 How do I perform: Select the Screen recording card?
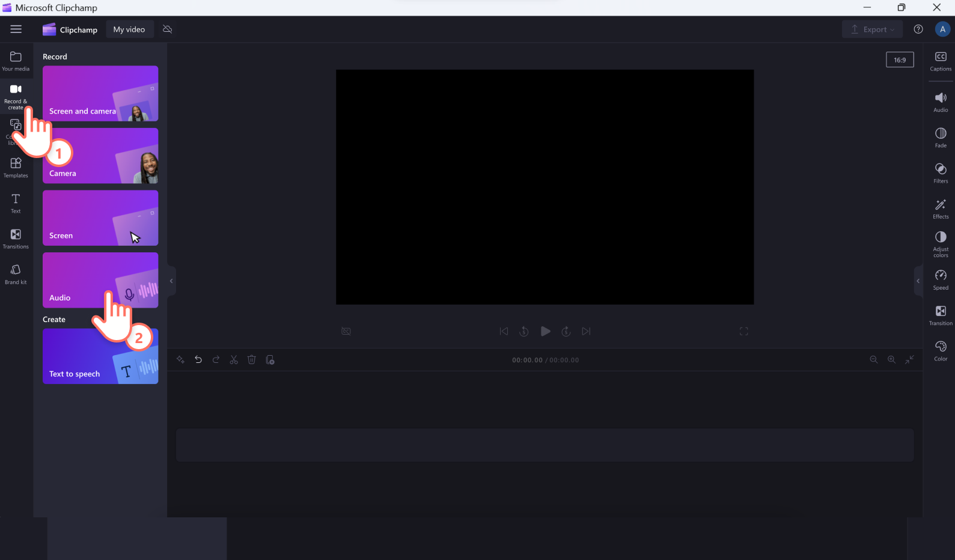[100, 218]
